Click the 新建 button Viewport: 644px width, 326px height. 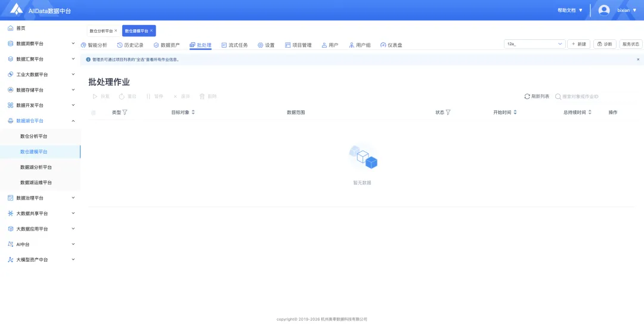(578, 44)
